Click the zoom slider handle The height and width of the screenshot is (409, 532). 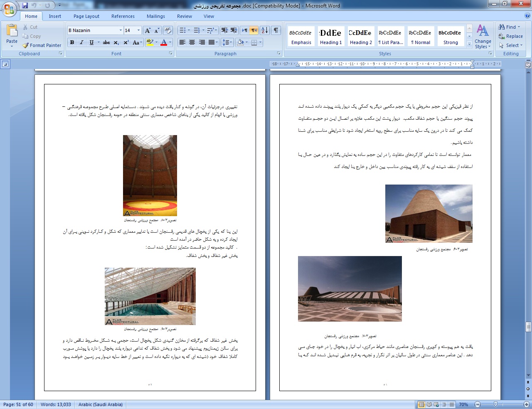pos(495,404)
